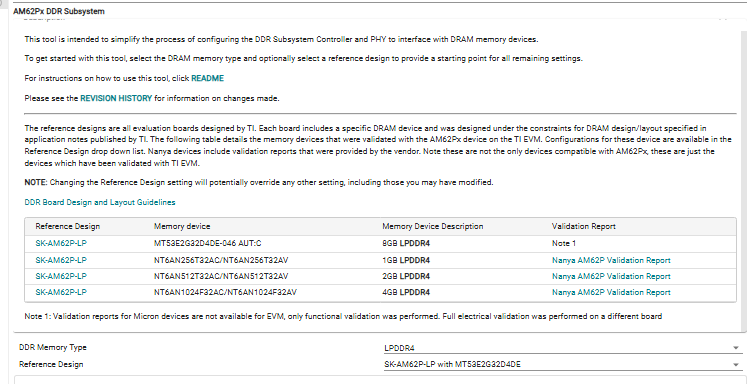The height and width of the screenshot is (384, 750).
Task: Open DDR Board Design and Layout Guidelines
Action: 100,202
